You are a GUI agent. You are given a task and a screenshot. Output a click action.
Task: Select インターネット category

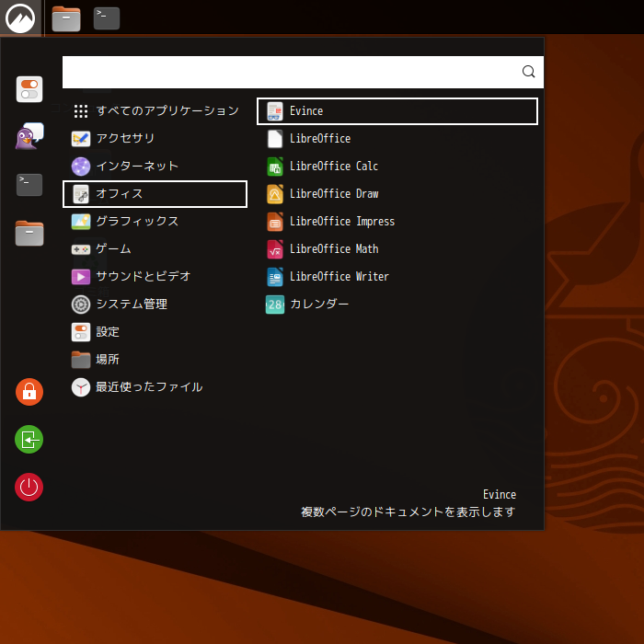coord(155,167)
